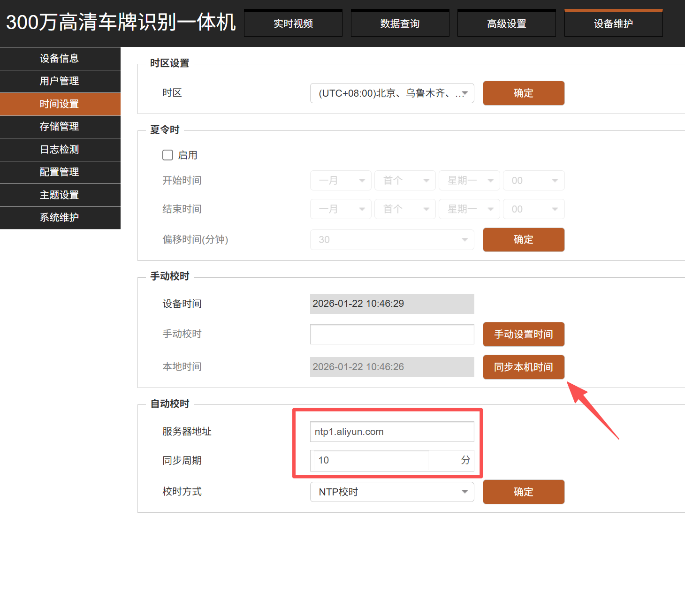
Task: Confirm the time zone setting with 确定
Action: pos(523,93)
